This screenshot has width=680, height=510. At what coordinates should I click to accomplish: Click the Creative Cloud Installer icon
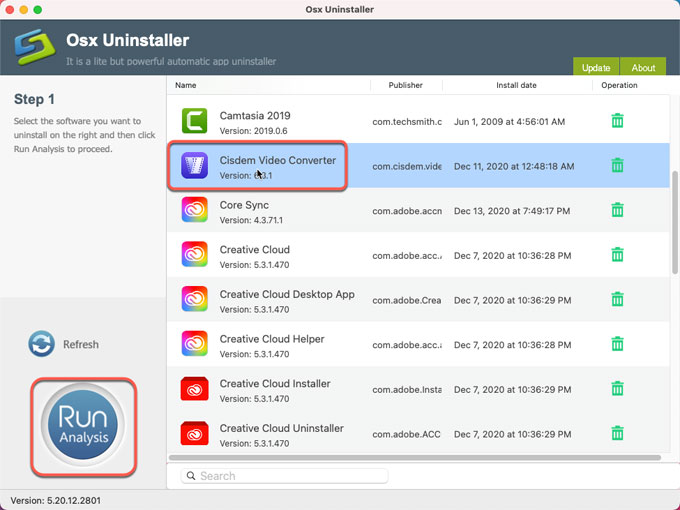194,389
